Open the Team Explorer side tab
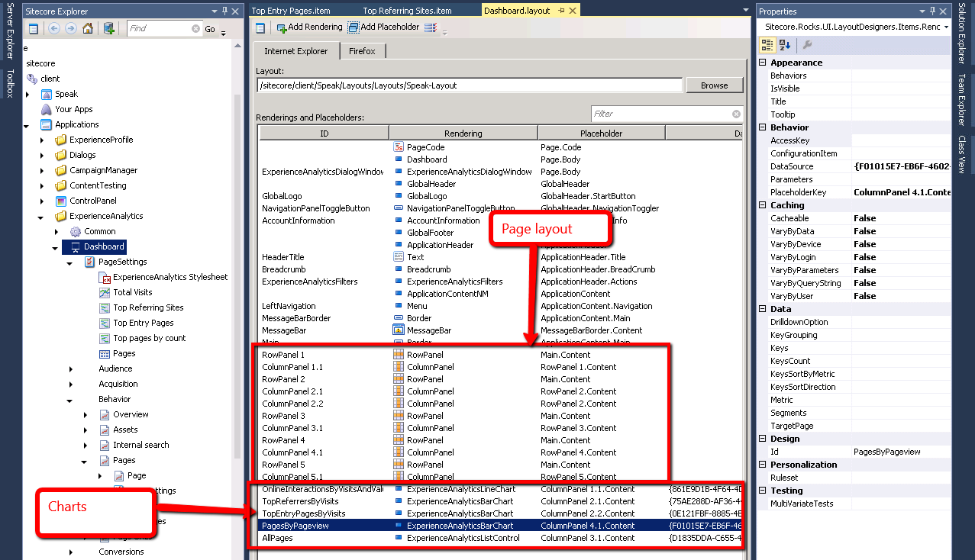The width and height of the screenshot is (975, 560). 962,98
